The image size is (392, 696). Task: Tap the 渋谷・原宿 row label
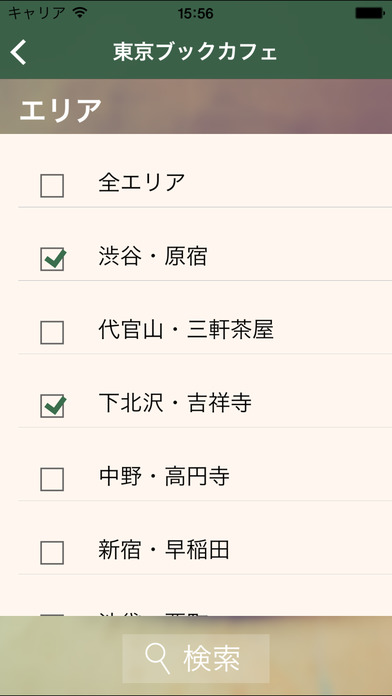pyautogui.click(x=153, y=256)
